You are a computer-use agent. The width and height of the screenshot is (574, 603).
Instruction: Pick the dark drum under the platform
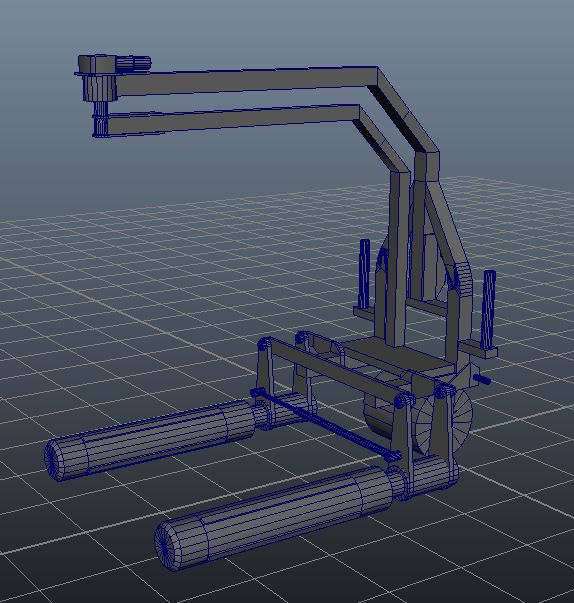[379, 417]
